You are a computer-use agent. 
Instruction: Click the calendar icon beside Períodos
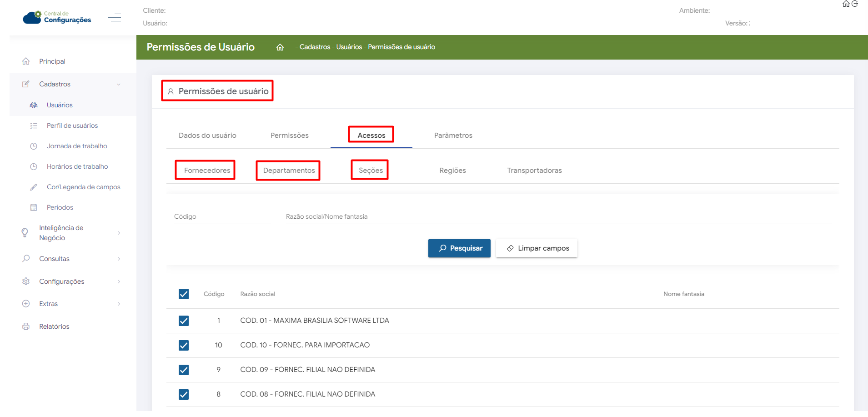[x=34, y=207]
